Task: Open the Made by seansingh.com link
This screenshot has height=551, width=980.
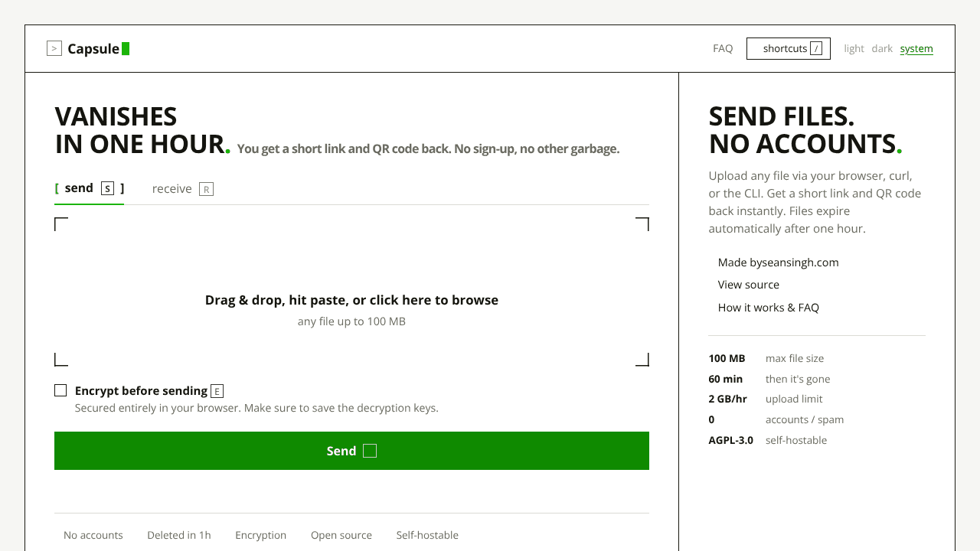Action: (778, 262)
